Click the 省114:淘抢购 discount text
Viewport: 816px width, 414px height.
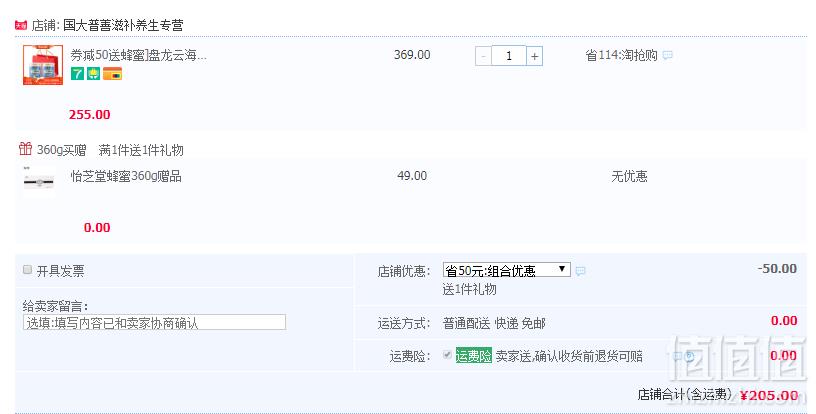621,55
